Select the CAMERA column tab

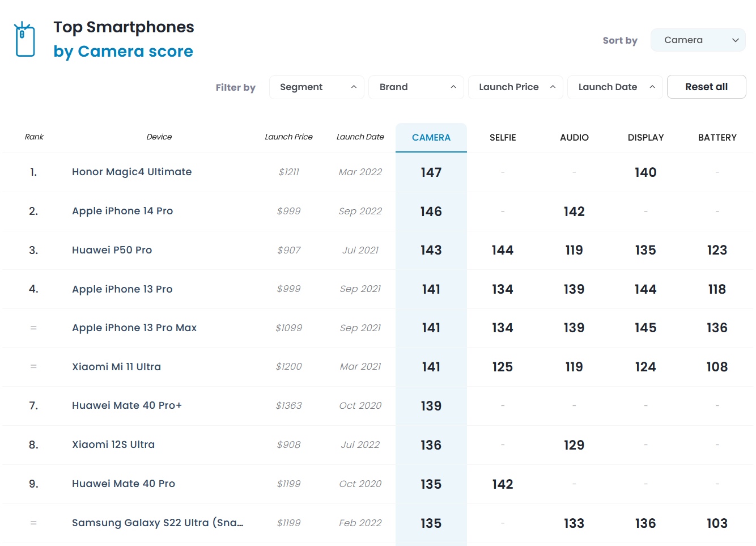click(x=431, y=137)
